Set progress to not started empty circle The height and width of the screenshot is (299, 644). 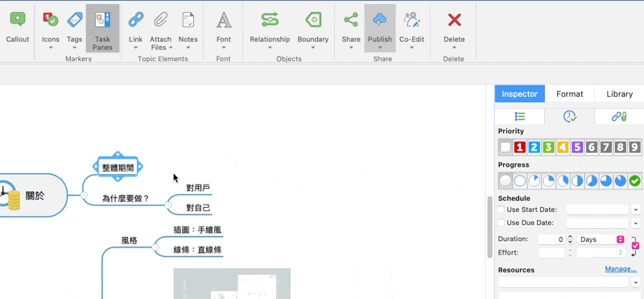[x=520, y=181]
